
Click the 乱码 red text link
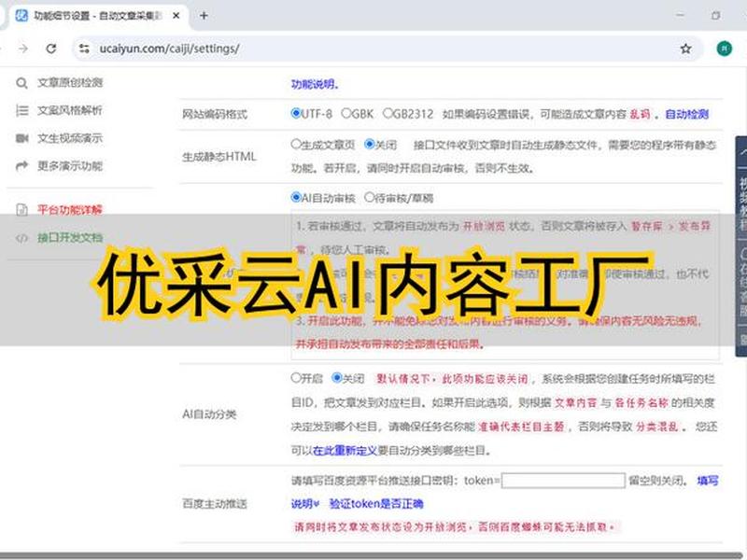640,114
